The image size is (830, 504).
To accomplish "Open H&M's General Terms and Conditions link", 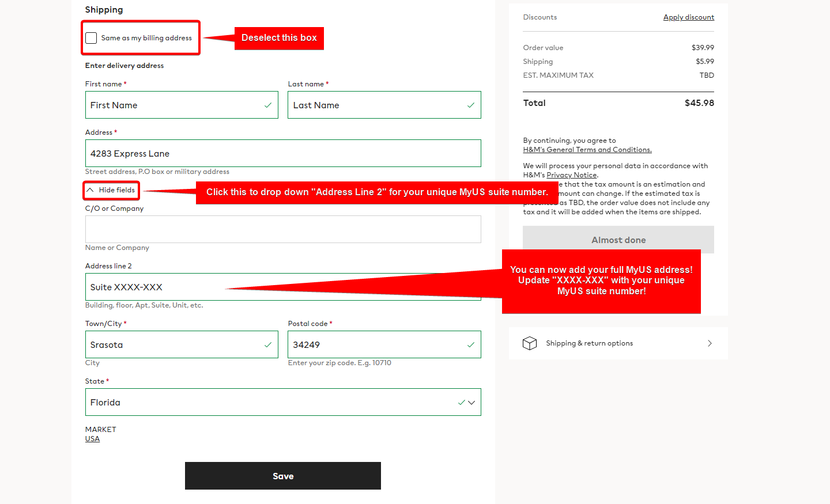I will pyautogui.click(x=587, y=150).
